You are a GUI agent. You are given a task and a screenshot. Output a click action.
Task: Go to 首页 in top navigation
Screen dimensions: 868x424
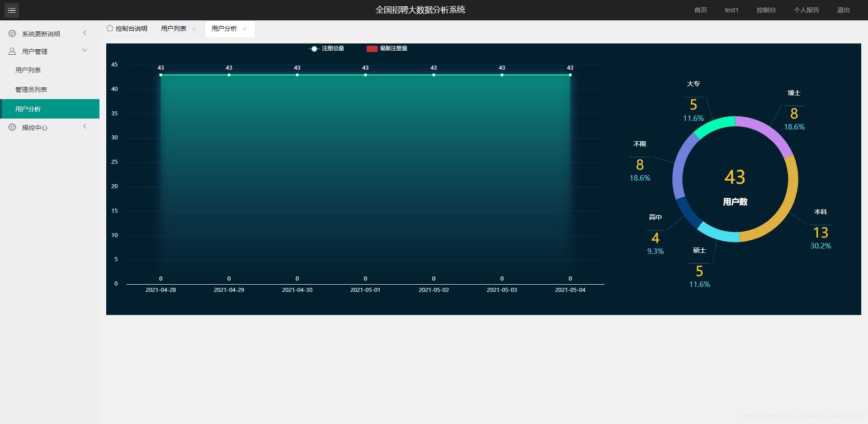(700, 10)
